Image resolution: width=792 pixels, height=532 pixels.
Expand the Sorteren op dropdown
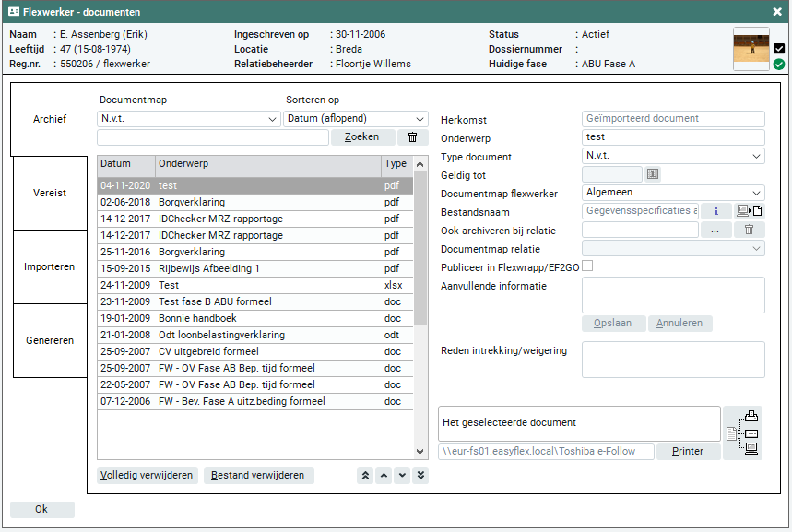[356, 119]
